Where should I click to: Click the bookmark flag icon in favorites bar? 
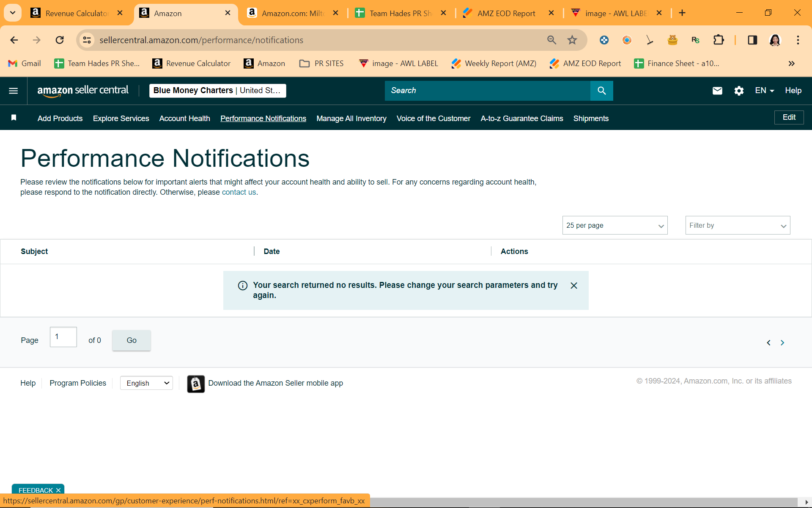(14, 118)
